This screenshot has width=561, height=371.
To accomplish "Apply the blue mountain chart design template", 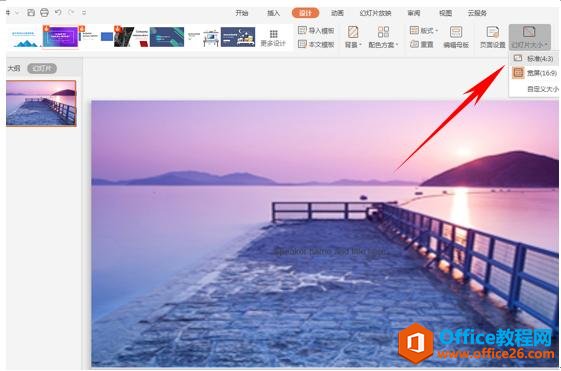I will coord(25,37).
